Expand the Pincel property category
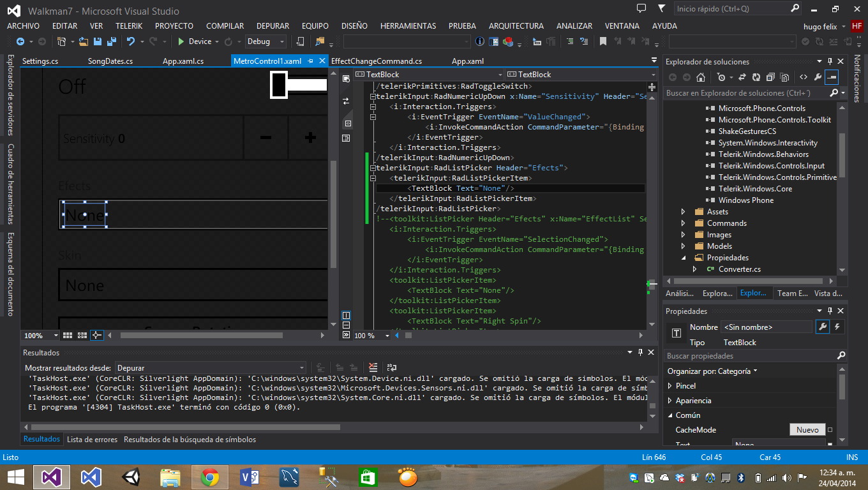Viewport: 868px width, 490px height. 670,386
